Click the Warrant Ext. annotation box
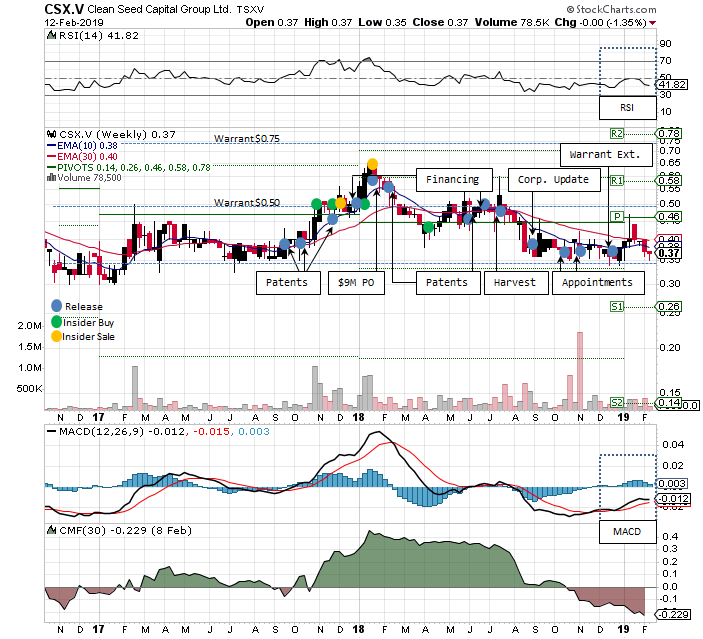This screenshot has width=703, height=639. tap(606, 155)
